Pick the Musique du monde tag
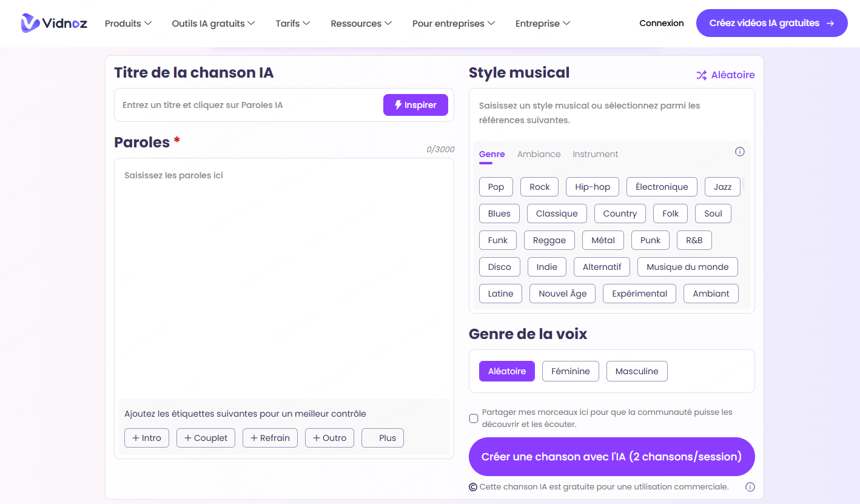Image resolution: width=860 pixels, height=504 pixels. pyautogui.click(x=688, y=267)
